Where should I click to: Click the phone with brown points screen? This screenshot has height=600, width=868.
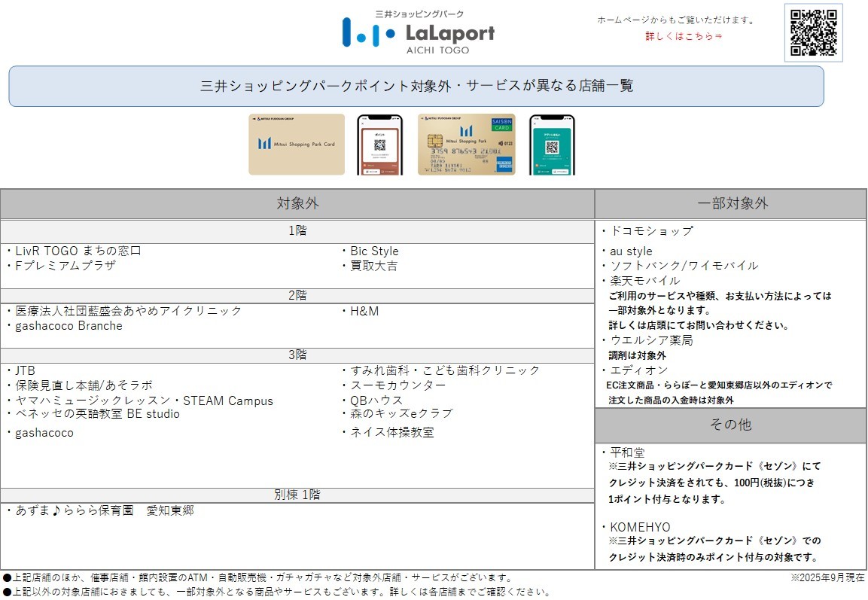(379, 145)
